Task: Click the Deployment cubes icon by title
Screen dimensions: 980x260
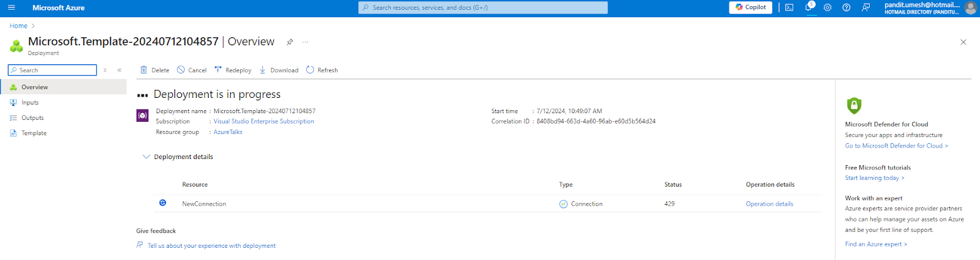Action: pos(17,46)
